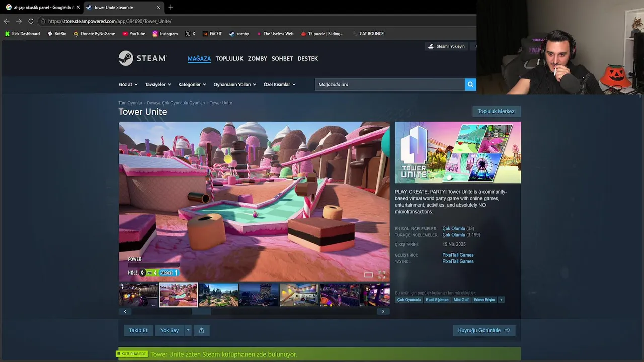Open the YouTube bookmark
Viewport: 644px width, 362px height.
(x=133, y=34)
